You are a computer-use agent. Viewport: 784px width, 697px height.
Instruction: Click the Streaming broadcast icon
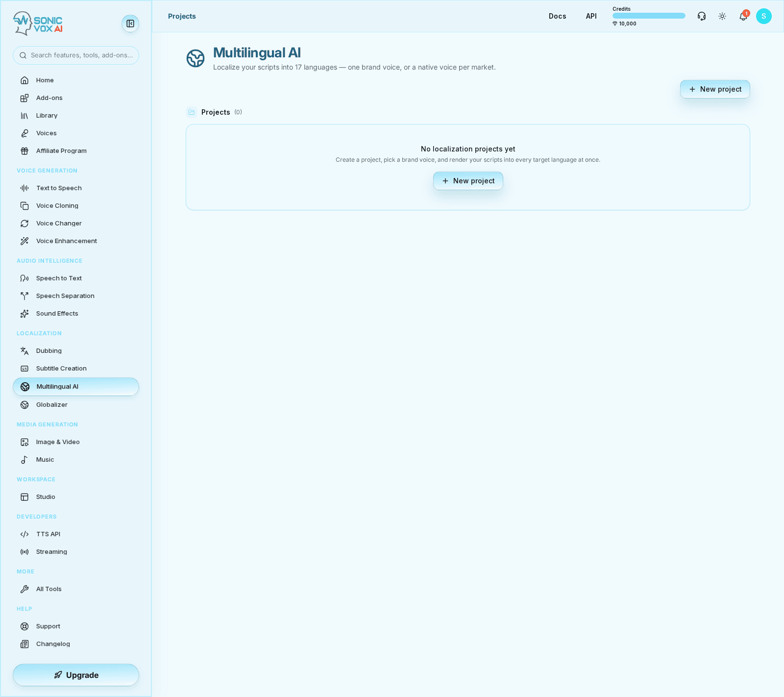click(24, 552)
